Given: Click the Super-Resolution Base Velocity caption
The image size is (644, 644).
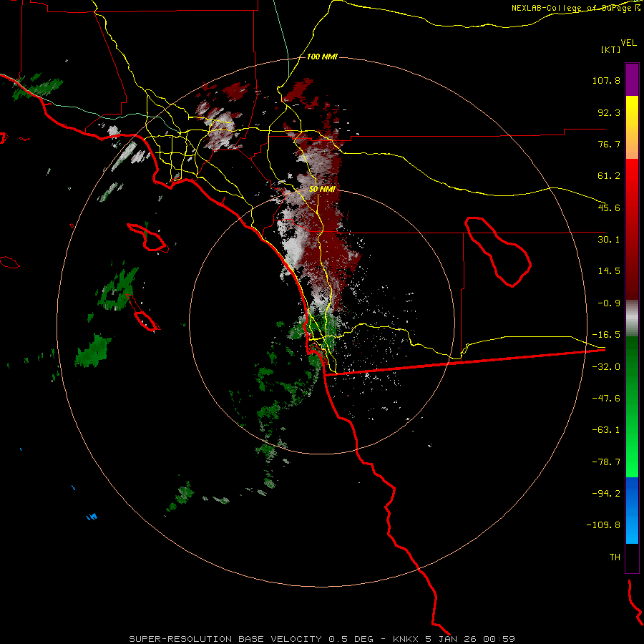Looking at the screenshot, I should click(x=322, y=639).
